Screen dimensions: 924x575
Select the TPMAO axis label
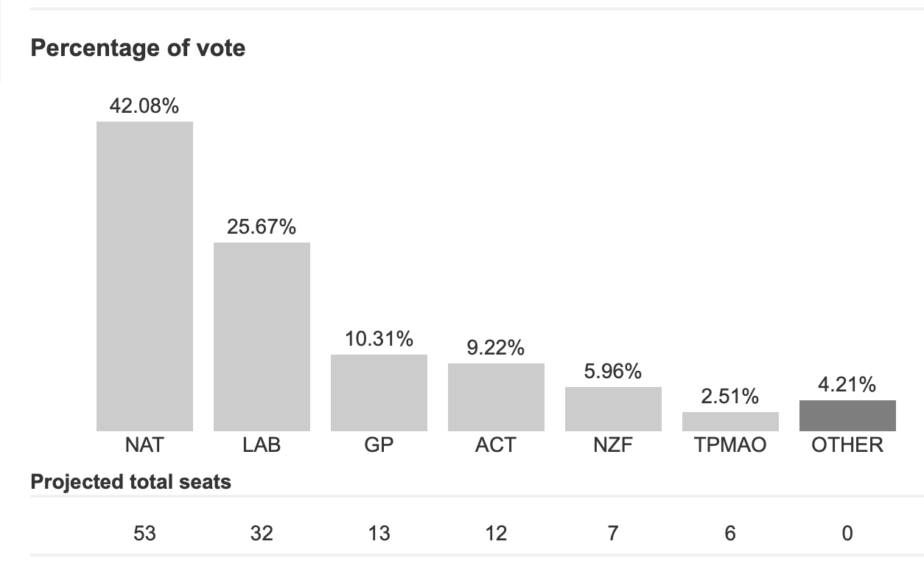tap(730, 445)
